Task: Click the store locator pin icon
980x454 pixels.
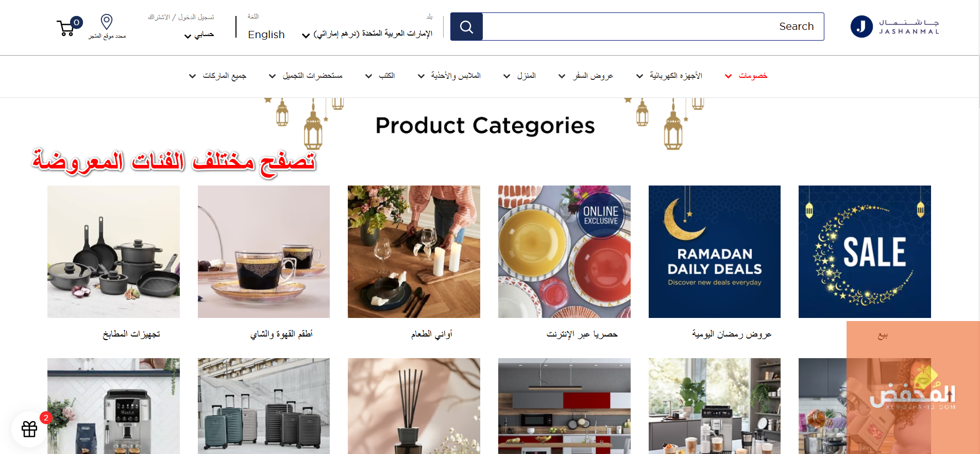Action: click(107, 22)
